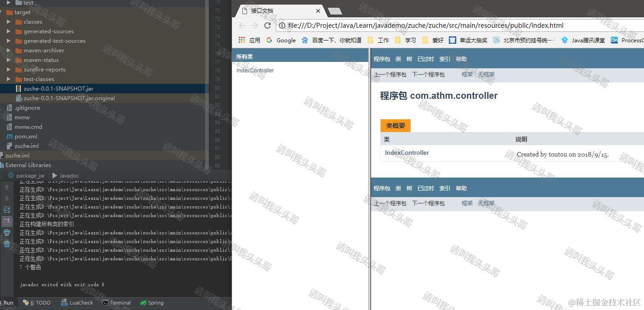644x310 pixels.
Task: Open the IndexController link in the classes pane
Action: point(255,70)
